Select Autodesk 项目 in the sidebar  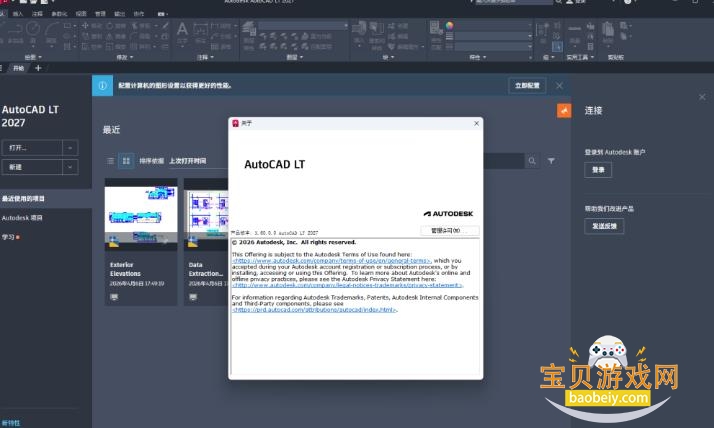pos(22,218)
